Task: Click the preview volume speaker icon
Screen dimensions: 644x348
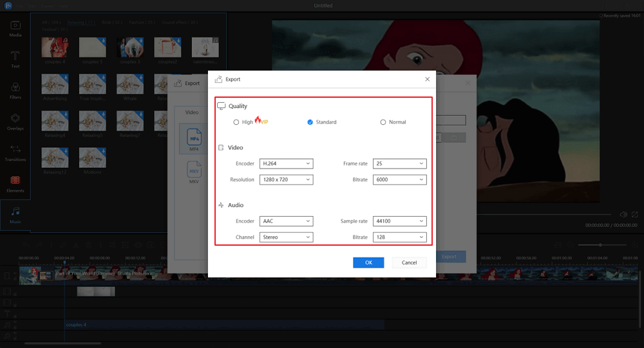Action: pyautogui.click(x=623, y=215)
